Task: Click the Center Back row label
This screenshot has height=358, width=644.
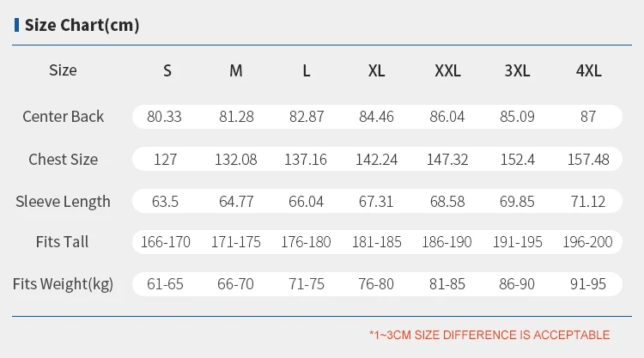Action: pyautogui.click(x=63, y=117)
